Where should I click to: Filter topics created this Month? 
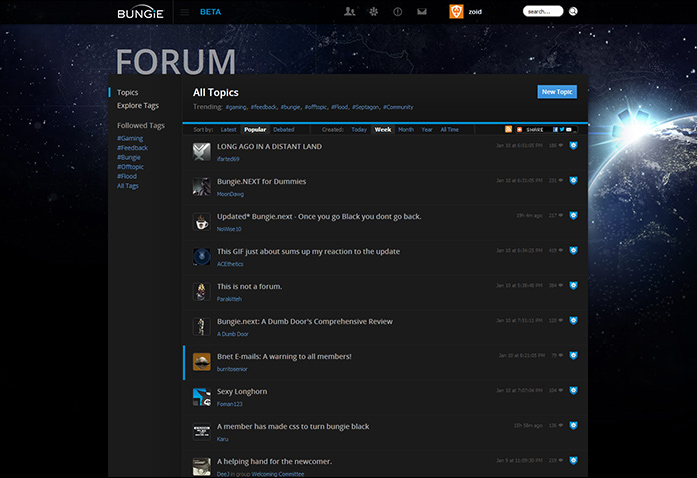(406, 129)
